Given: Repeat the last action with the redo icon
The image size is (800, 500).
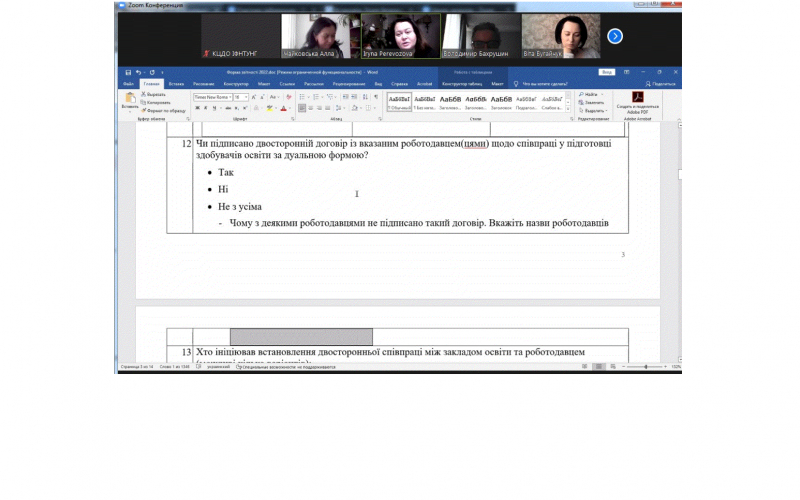Looking at the screenshot, I should [152, 72].
